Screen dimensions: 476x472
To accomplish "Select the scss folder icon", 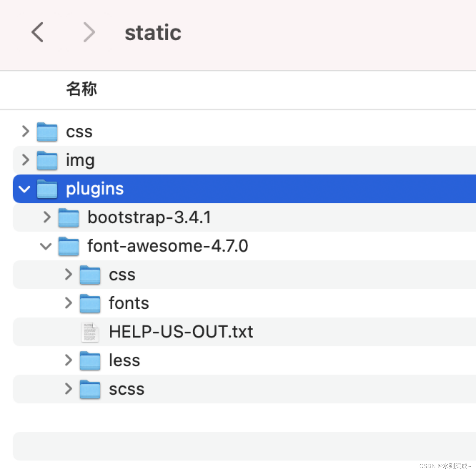I will click(x=90, y=389).
